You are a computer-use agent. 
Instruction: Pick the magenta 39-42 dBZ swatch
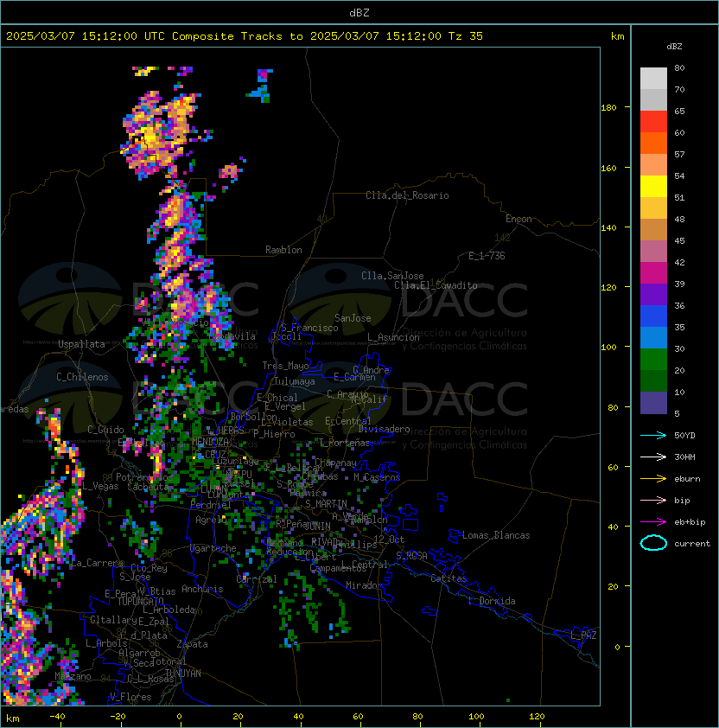[x=653, y=272]
